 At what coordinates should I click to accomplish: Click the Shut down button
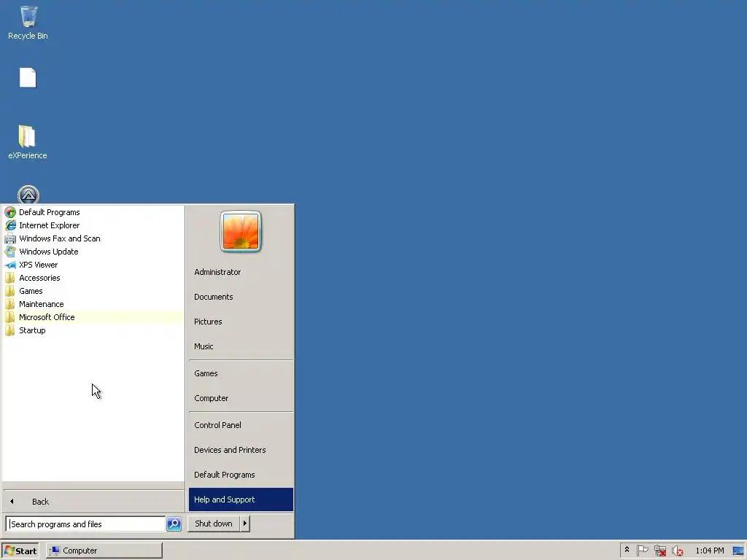pos(214,524)
